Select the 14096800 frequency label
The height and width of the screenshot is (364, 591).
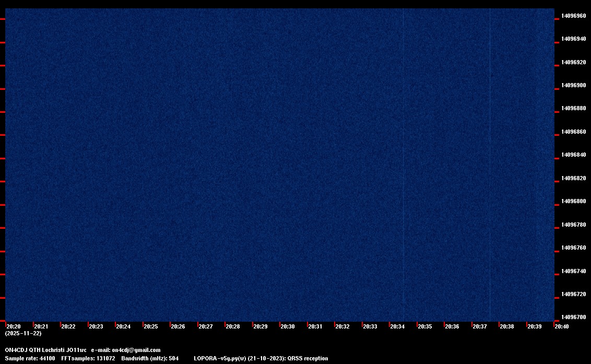coord(574,201)
